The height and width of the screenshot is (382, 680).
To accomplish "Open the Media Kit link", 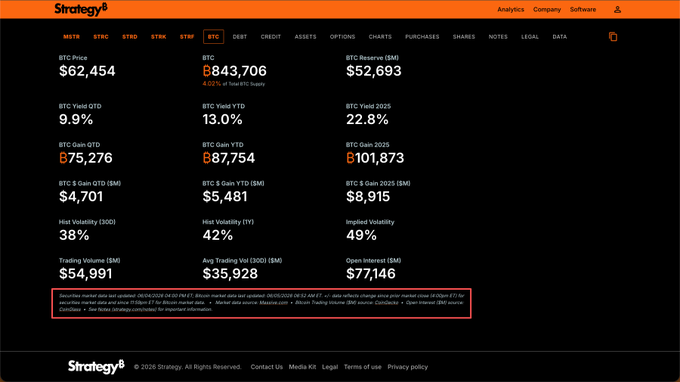I will click(x=302, y=367).
